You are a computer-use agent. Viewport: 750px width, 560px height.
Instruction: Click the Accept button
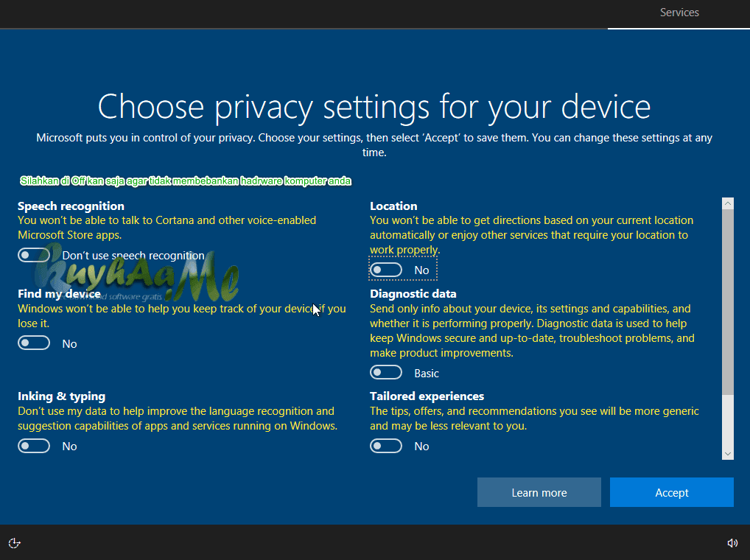(x=671, y=492)
